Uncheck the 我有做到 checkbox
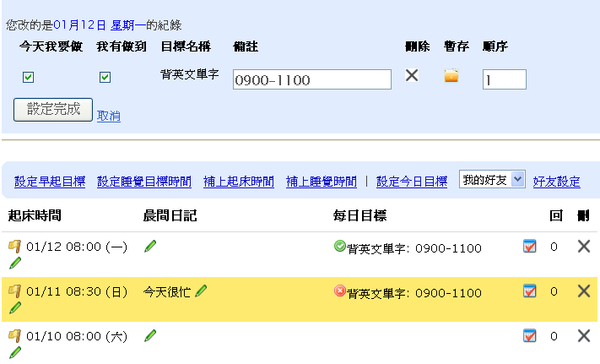This screenshot has height=364, width=600. 105,77
